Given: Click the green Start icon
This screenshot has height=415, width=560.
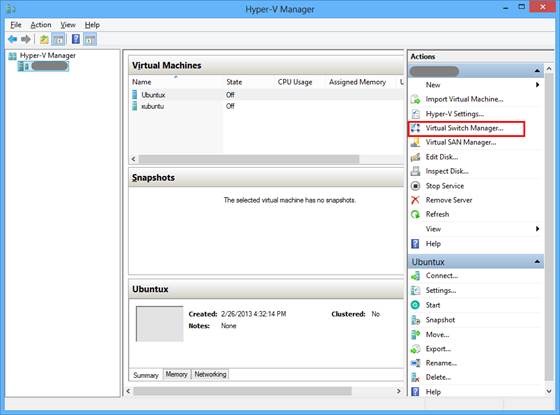Looking at the screenshot, I should tap(415, 305).
